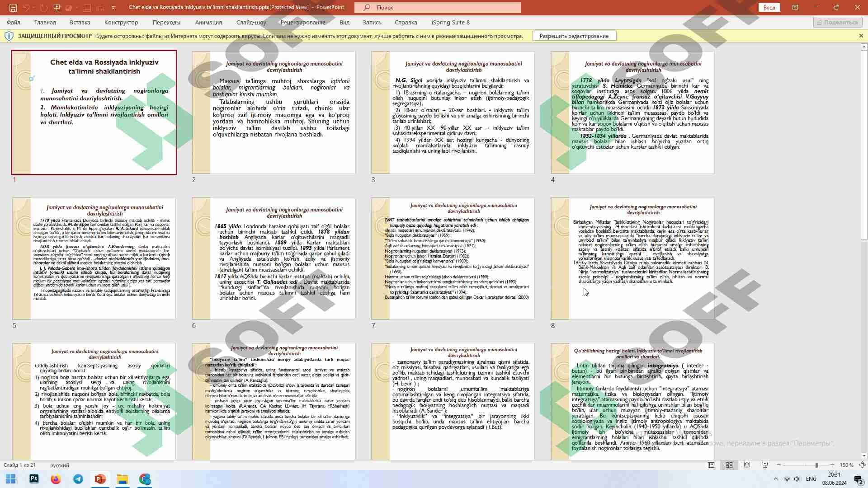The image size is (868, 488).
Task: Start slideshow from beginning via toolbar icon
Action: [57, 8]
